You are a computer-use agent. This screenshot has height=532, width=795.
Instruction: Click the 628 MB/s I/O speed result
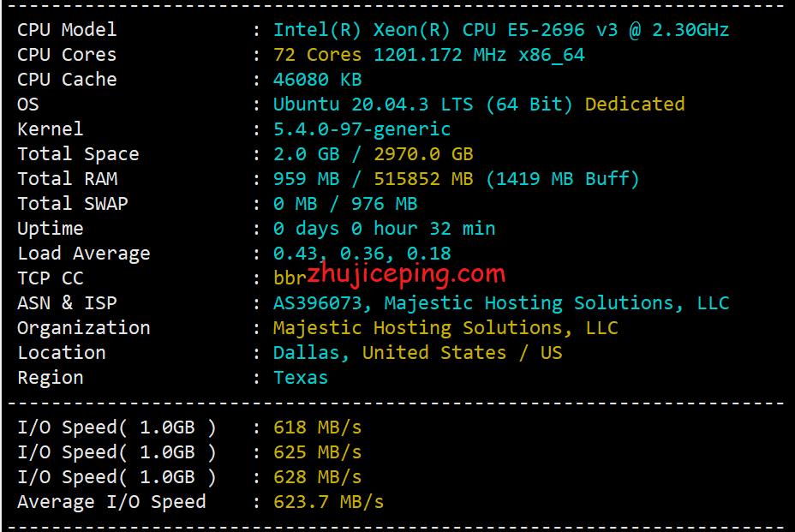tap(317, 477)
